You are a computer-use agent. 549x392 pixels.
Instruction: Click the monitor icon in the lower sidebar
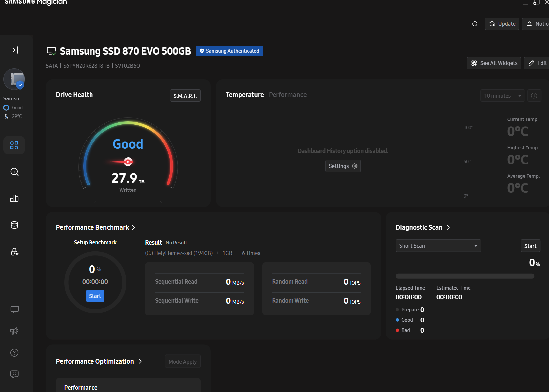coord(14,310)
